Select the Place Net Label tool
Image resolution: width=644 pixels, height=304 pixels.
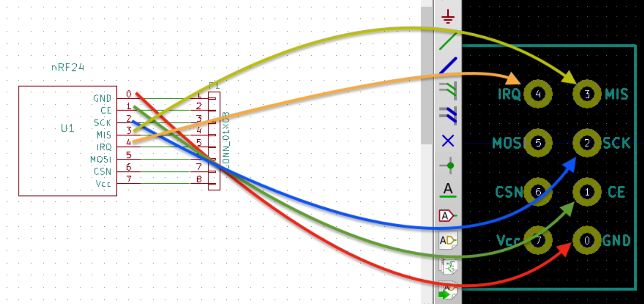pos(447,215)
